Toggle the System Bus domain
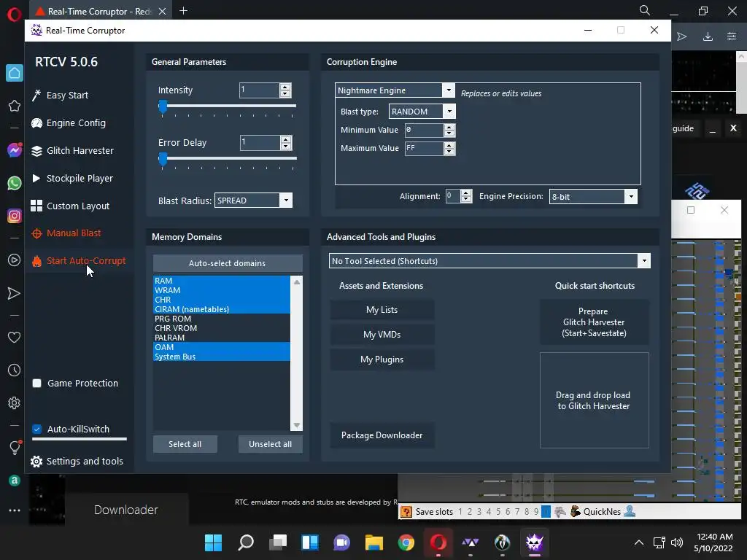Image resolution: width=747 pixels, height=560 pixels. pyautogui.click(x=221, y=357)
